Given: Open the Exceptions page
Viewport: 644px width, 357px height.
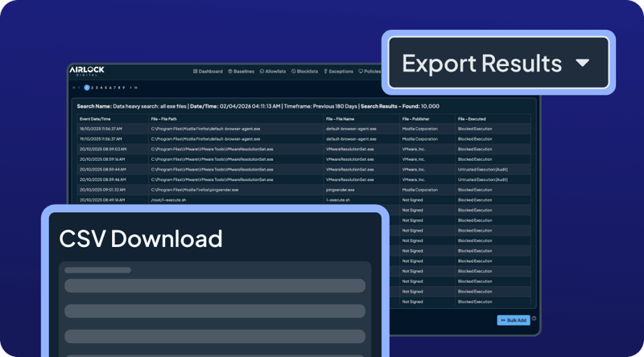Looking at the screenshot, I should tap(338, 72).
